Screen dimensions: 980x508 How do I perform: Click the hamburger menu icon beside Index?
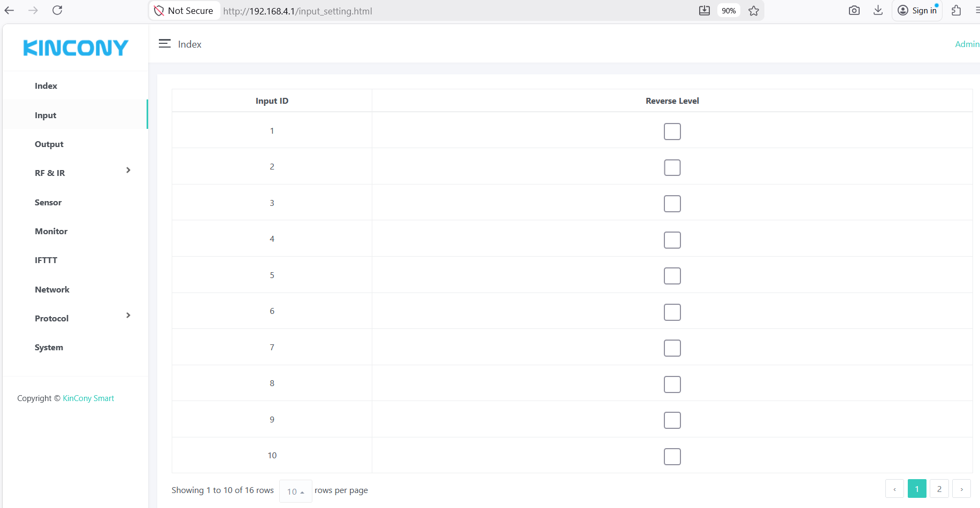tap(164, 44)
